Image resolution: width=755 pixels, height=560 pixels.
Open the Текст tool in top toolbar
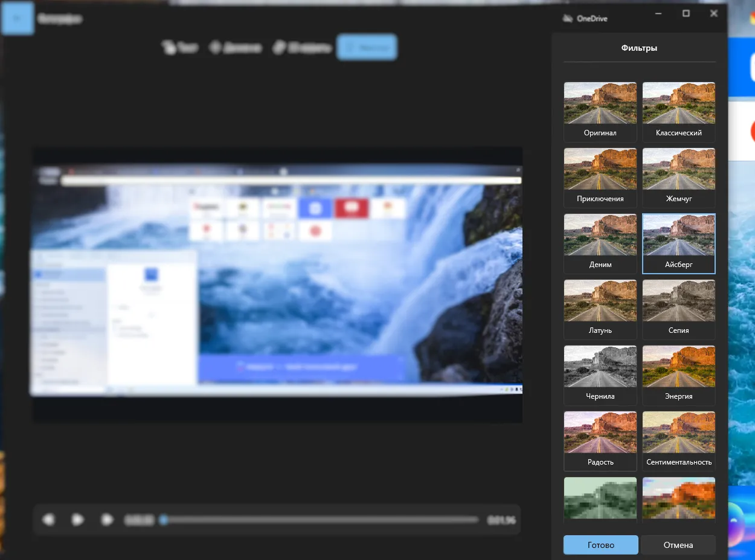pyautogui.click(x=180, y=48)
